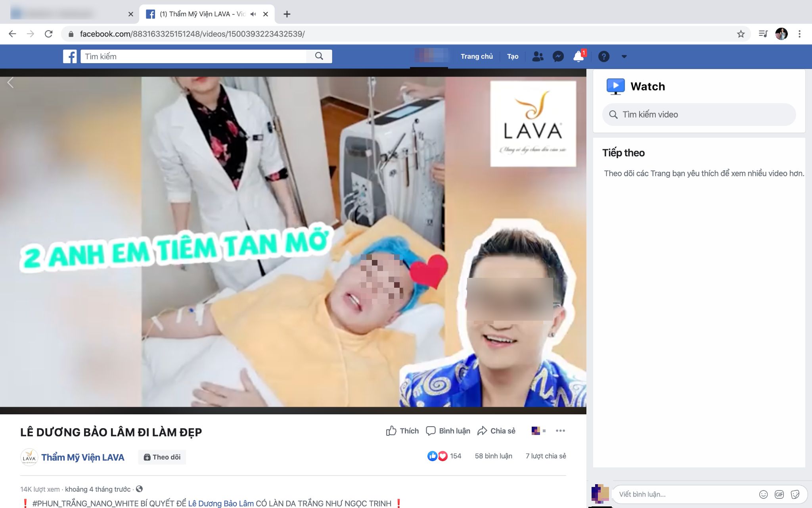View the 154 reactions list
The width and height of the screenshot is (812, 508).
[444, 456]
